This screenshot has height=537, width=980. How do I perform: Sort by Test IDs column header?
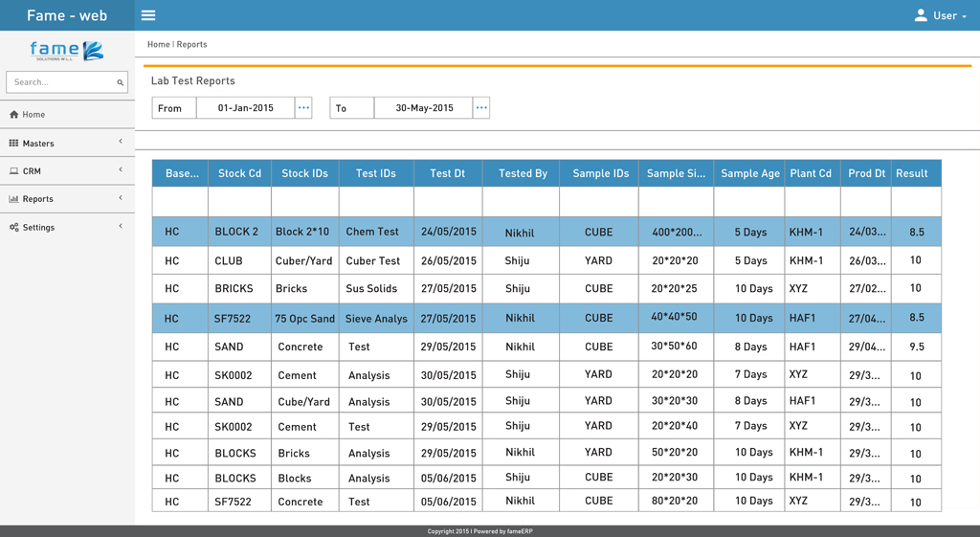[376, 173]
